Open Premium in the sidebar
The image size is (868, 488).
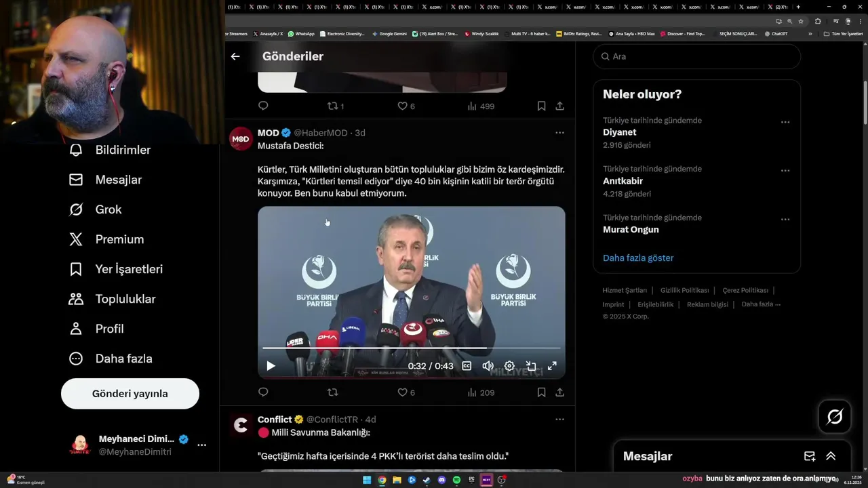tap(106, 239)
